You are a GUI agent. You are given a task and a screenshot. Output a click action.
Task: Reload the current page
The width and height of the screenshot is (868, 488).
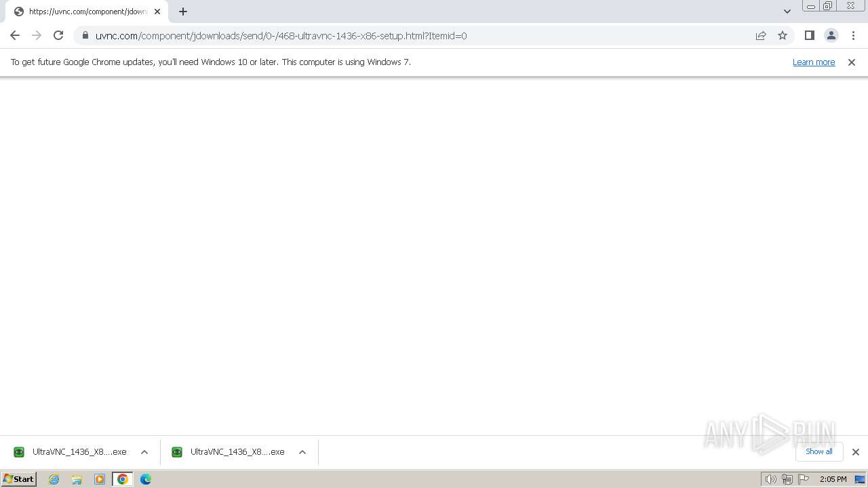coord(58,35)
